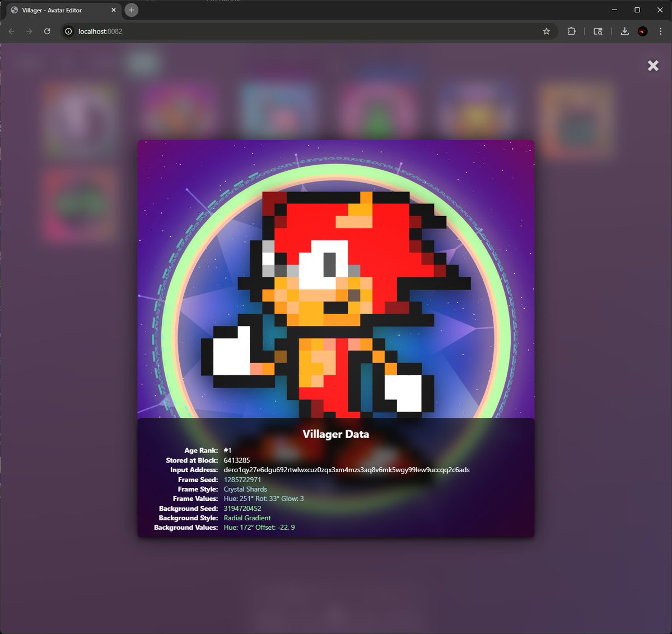Bookmark this page with the star icon
This screenshot has width=672, height=634.
[x=547, y=31]
